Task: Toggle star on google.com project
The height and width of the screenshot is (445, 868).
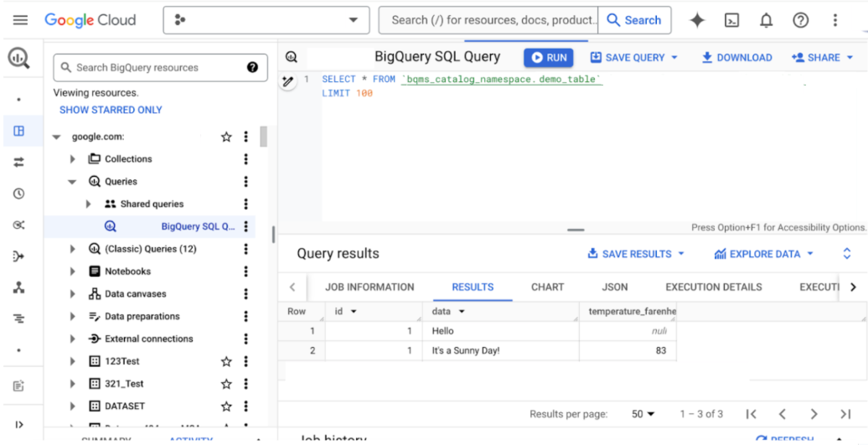Action: point(226,137)
